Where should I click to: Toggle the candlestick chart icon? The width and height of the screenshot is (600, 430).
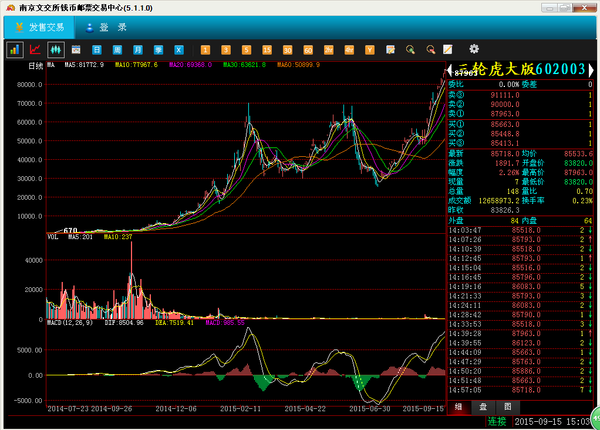55,50
